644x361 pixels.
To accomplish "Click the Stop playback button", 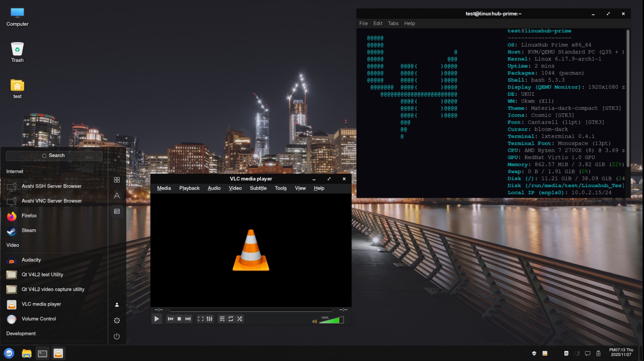I will click(x=179, y=319).
